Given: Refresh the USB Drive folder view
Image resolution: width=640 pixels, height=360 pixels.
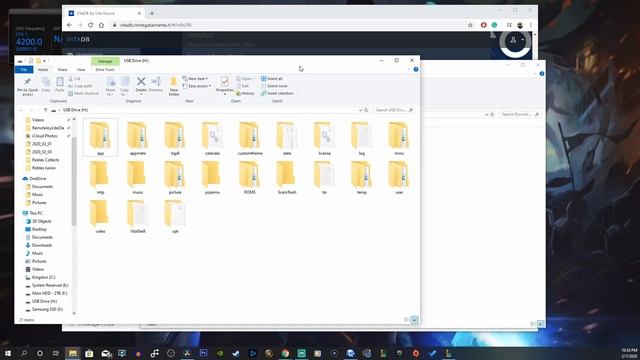Looking at the screenshot, I should 366,110.
